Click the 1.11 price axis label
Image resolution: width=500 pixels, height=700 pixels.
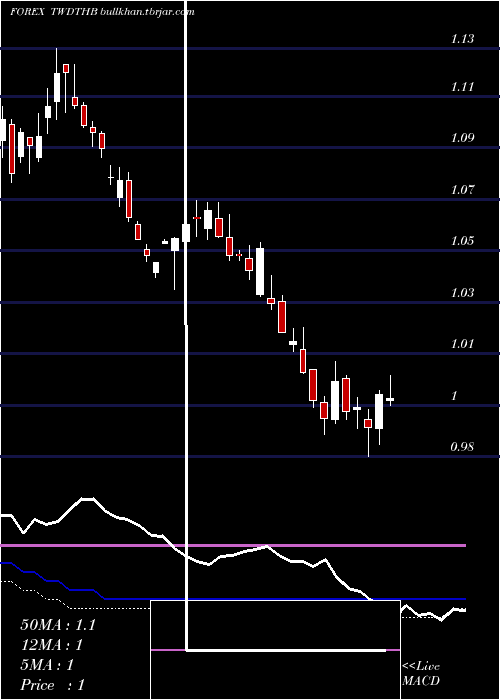coord(462,86)
